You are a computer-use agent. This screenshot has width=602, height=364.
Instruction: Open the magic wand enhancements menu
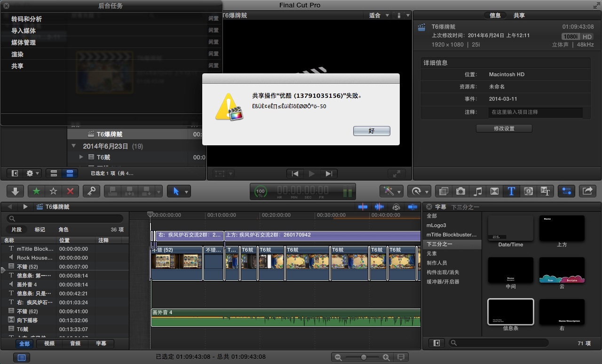click(x=392, y=191)
